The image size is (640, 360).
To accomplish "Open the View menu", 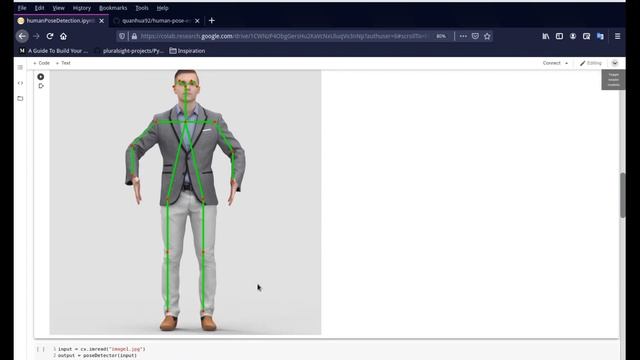I will click(x=58, y=8).
